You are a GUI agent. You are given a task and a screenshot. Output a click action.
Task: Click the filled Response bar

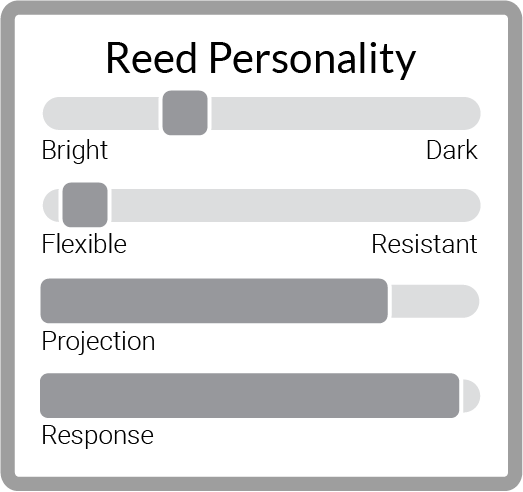(x=249, y=396)
